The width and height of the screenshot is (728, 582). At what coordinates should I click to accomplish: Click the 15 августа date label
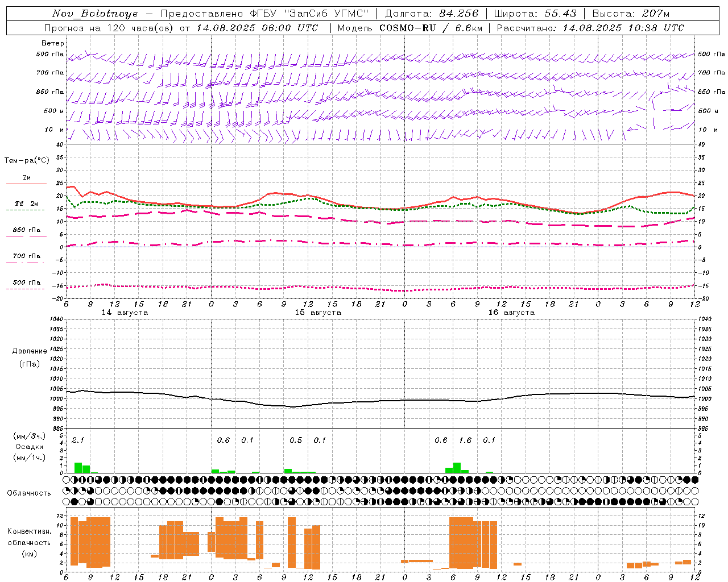click(x=318, y=313)
